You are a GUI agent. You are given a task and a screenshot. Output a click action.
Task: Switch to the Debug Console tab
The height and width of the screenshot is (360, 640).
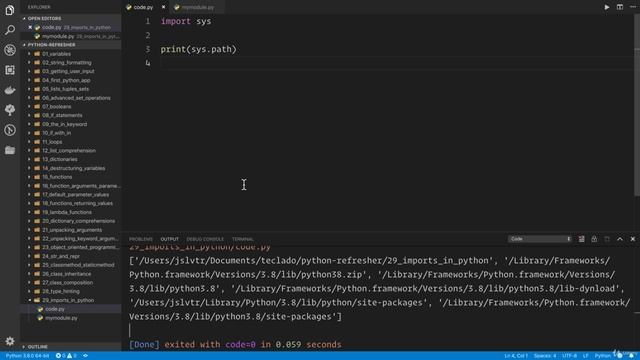click(205, 239)
